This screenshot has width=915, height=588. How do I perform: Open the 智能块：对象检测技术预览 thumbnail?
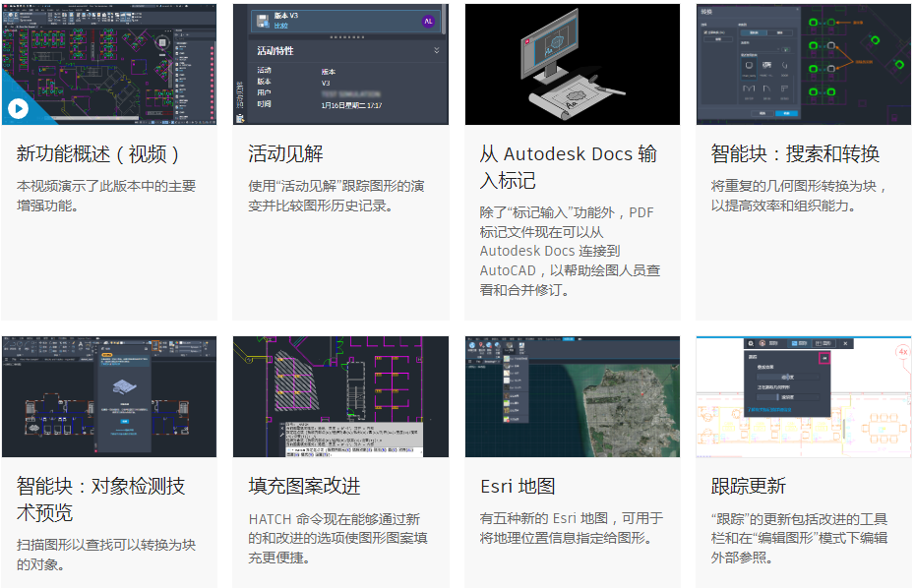click(109, 396)
